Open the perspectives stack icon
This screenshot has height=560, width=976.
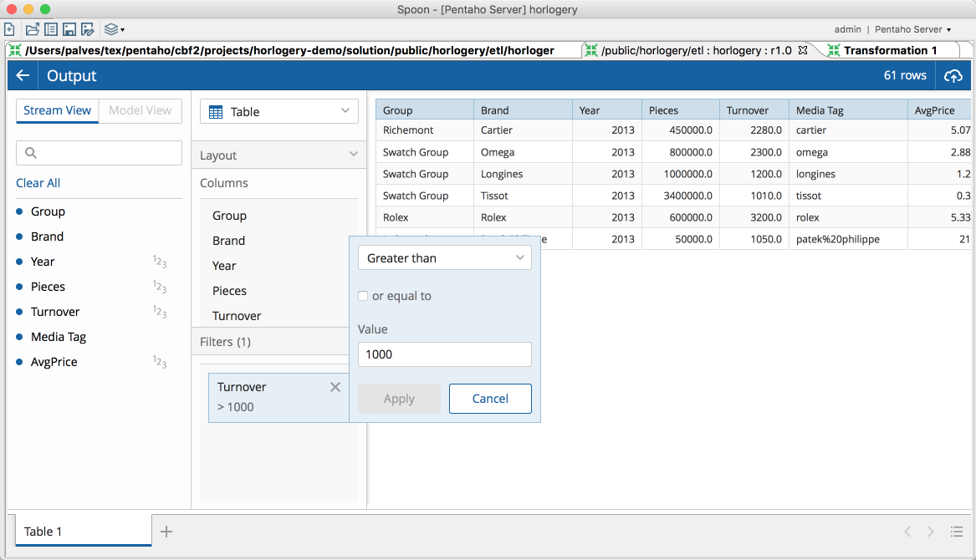tap(112, 28)
